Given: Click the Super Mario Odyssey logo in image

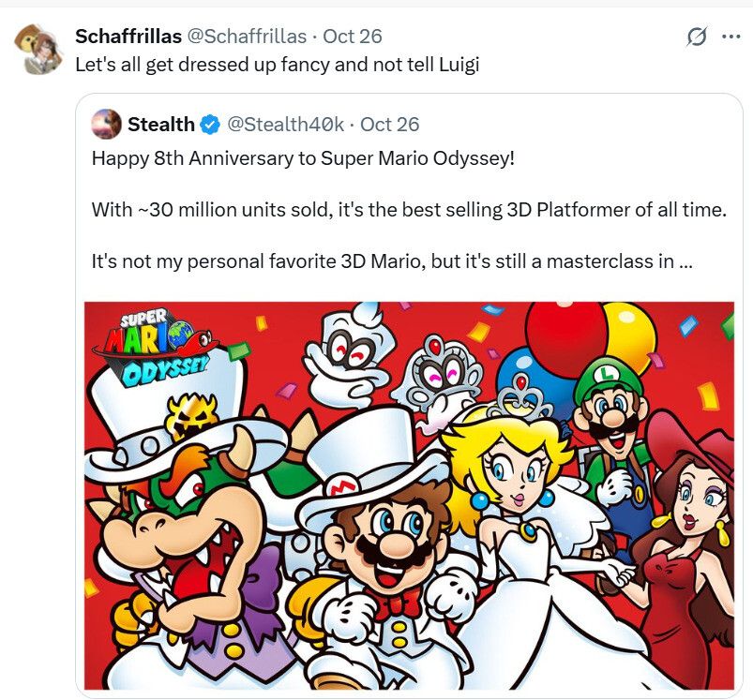Looking at the screenshot, I should 152,345.
